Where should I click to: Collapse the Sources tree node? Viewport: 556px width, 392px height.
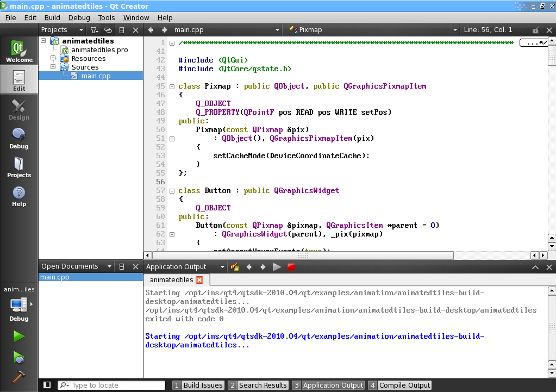click(x=53, y=67)
